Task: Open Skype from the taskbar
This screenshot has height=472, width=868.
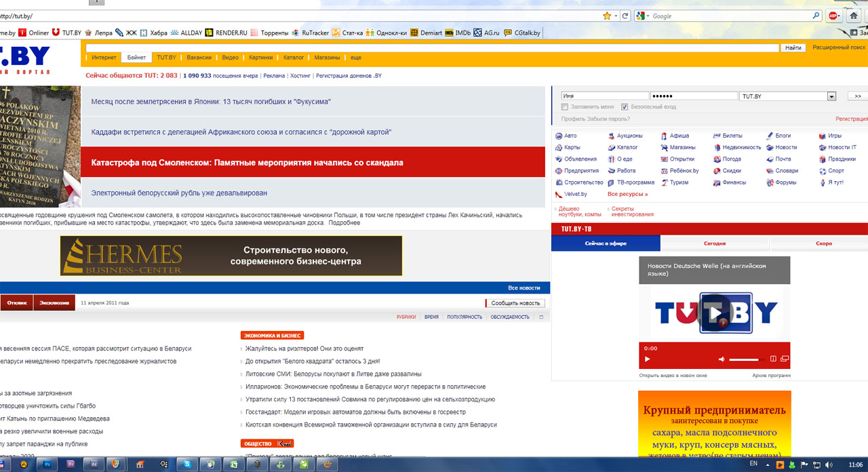Action: coord(186,465)
